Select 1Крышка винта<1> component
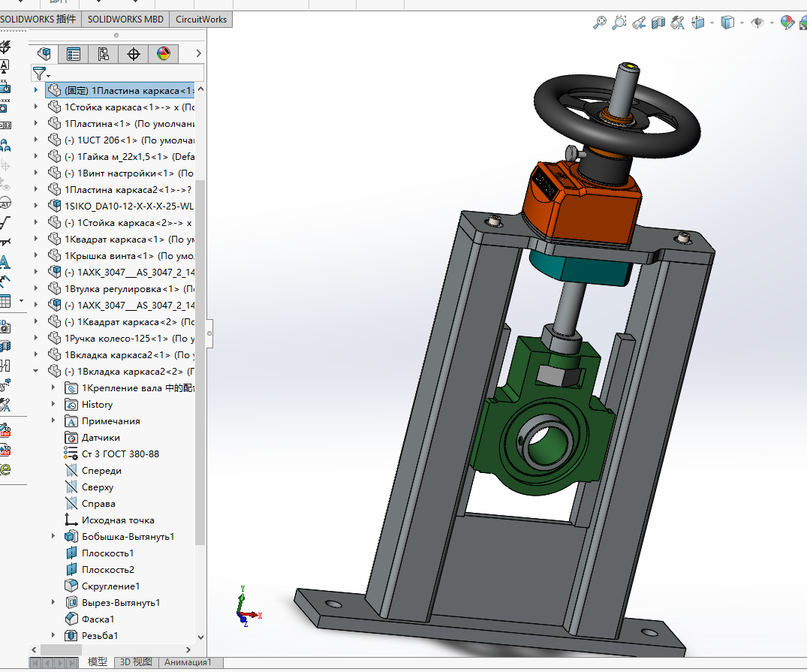Screen dimensions: 807x672 pos(121,256)
